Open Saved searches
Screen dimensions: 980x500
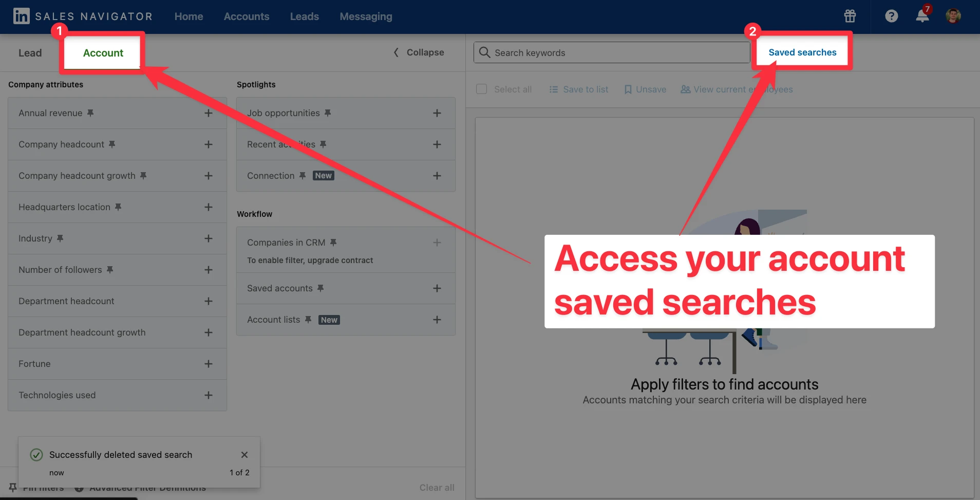click(x=802, y=52)
